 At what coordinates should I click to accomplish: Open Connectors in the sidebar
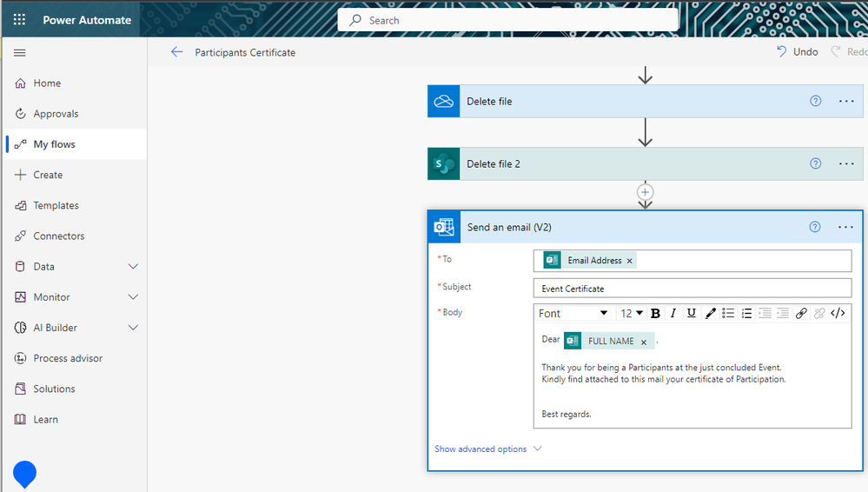coord(75,236)
